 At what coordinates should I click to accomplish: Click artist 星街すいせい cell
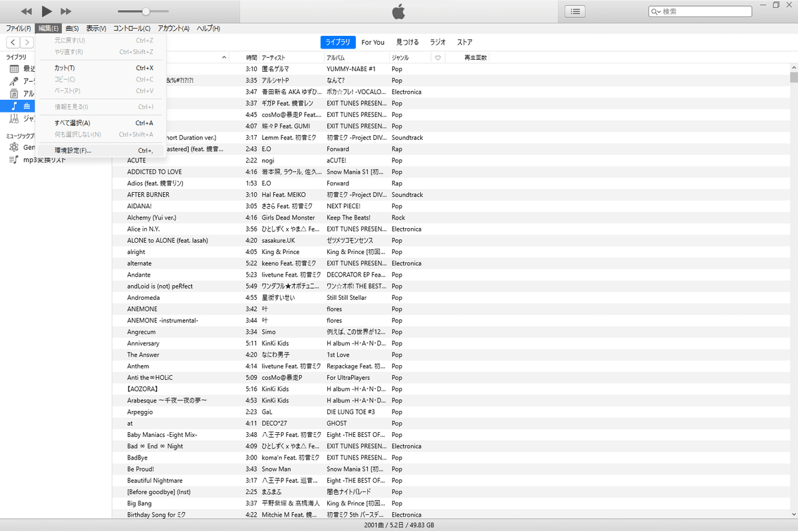pyautogui.click(x=278, y=297)
